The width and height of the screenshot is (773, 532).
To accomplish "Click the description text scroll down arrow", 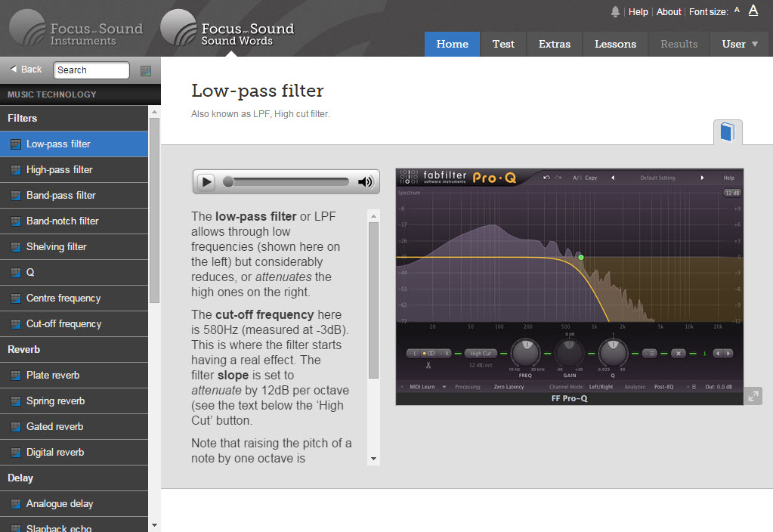I will pyautogui.click(x=374, y=459).
